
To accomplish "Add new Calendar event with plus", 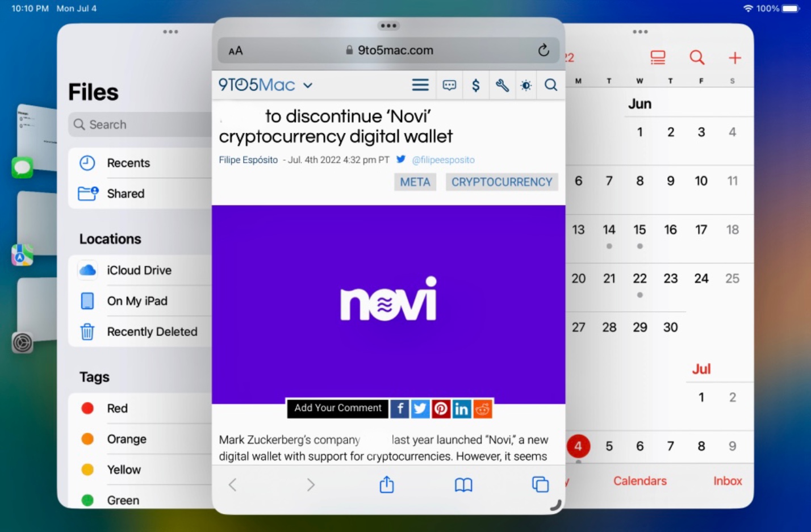I will tap(735, 57).
